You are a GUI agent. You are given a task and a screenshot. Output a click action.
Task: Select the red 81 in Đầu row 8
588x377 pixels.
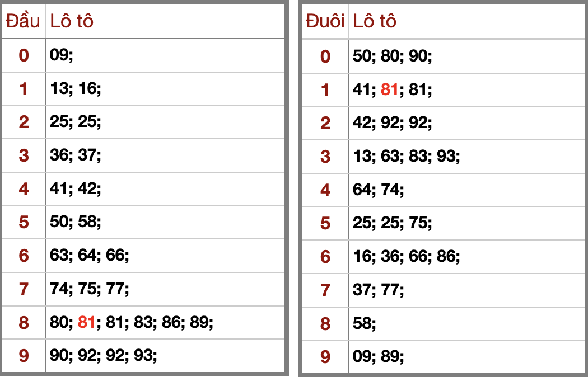coord(86,322)
